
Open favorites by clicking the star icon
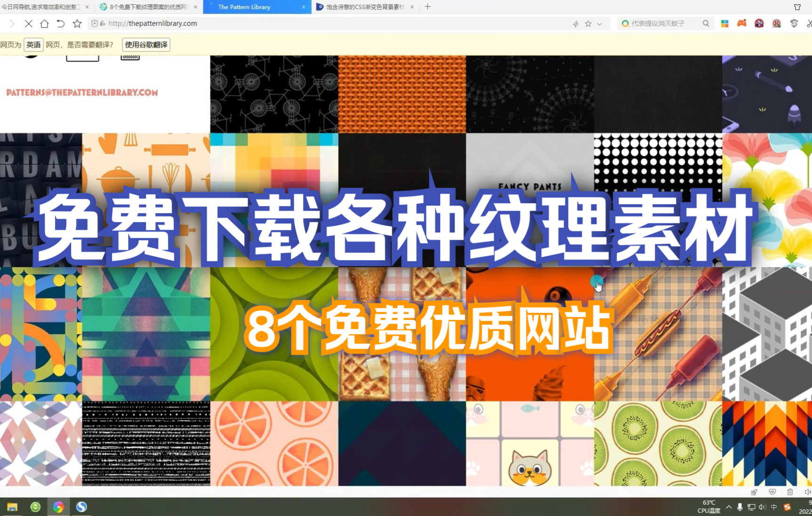(588, 23)
